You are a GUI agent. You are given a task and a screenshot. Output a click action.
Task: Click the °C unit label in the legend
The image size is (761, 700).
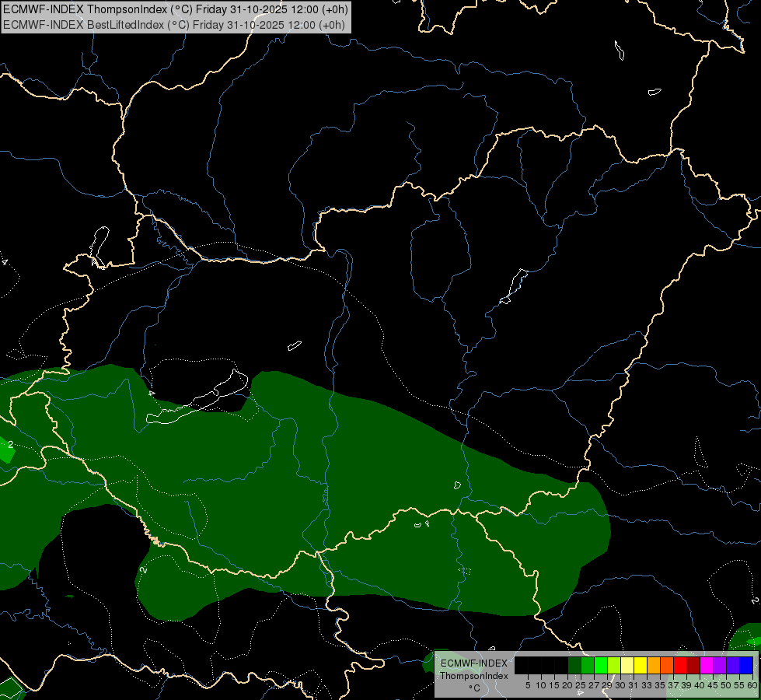(475, 688)
